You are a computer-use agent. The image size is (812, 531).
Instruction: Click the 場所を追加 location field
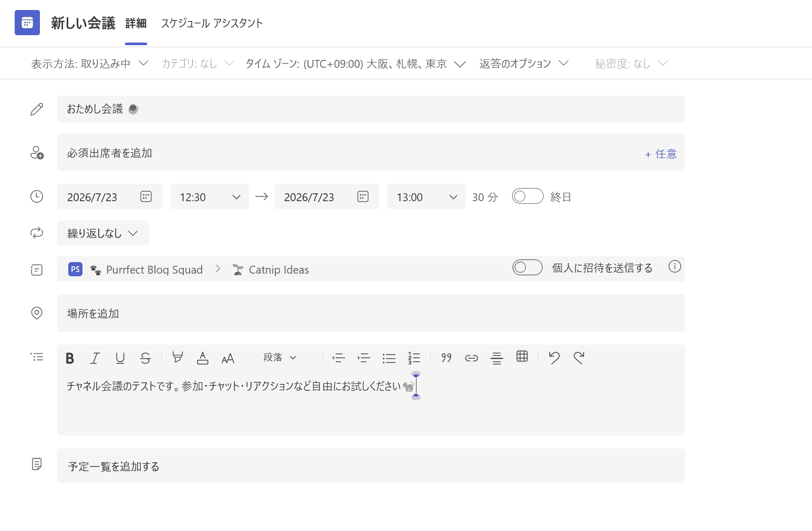click(x=371, y=313)
